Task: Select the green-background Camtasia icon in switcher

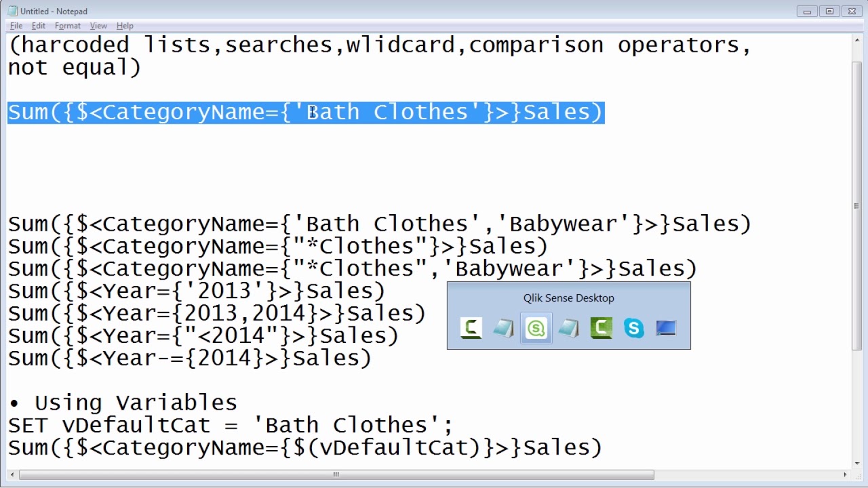Action: [x=601, y=329]
